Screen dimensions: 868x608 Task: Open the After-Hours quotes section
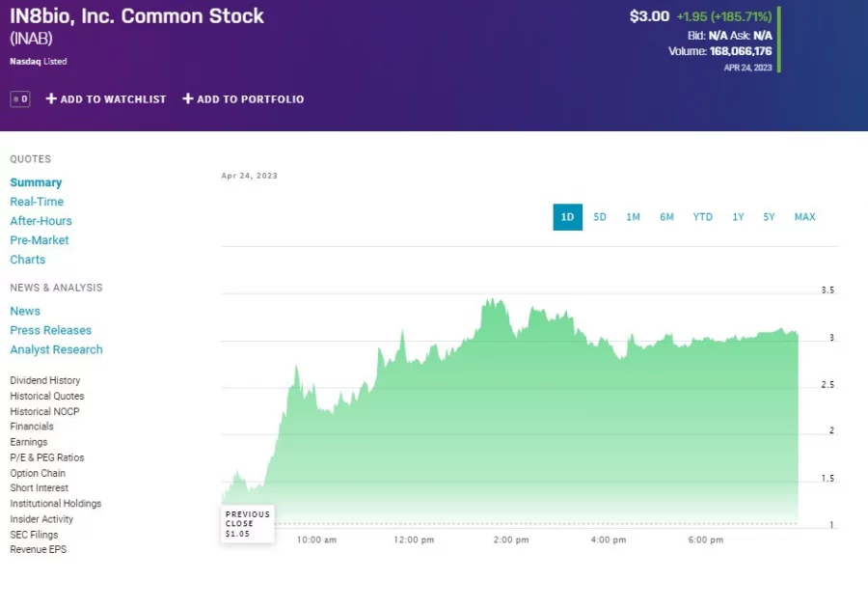click(41, 220)
